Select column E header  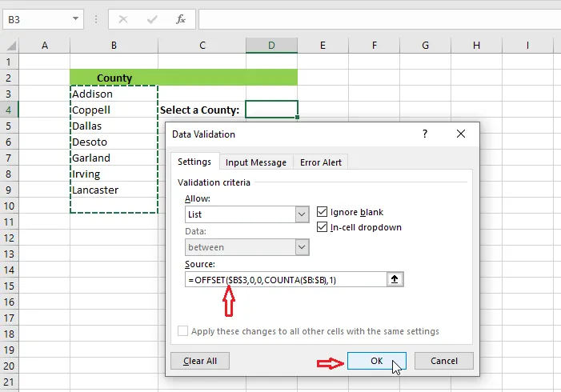click(323, 46)
